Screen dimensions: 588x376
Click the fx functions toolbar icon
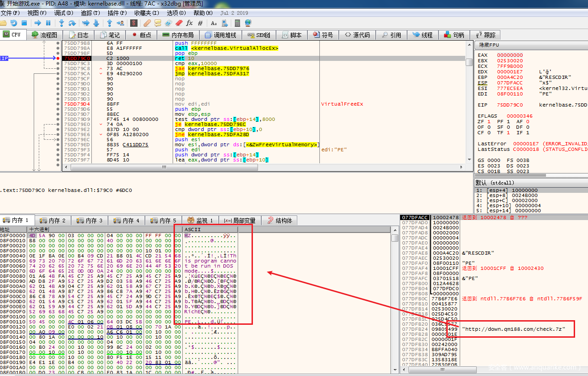189,23
